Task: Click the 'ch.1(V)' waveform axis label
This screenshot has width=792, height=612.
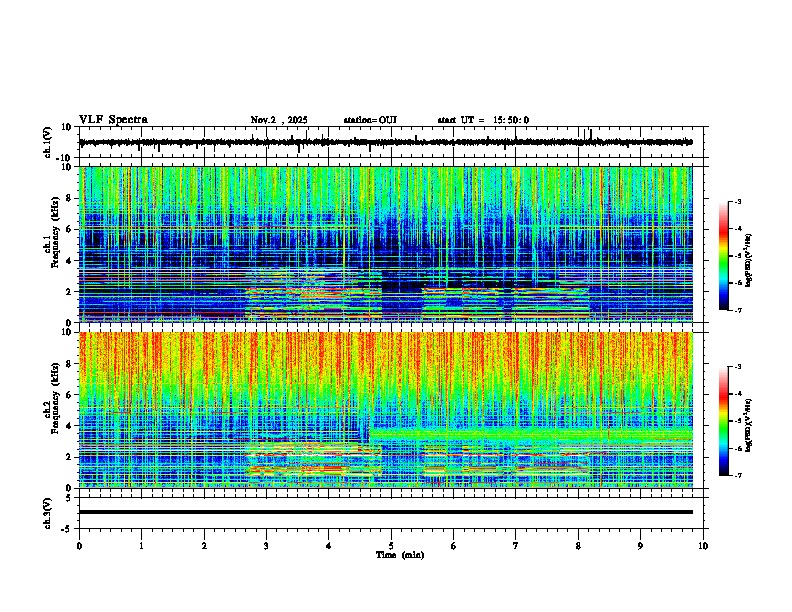Action: 47,142
